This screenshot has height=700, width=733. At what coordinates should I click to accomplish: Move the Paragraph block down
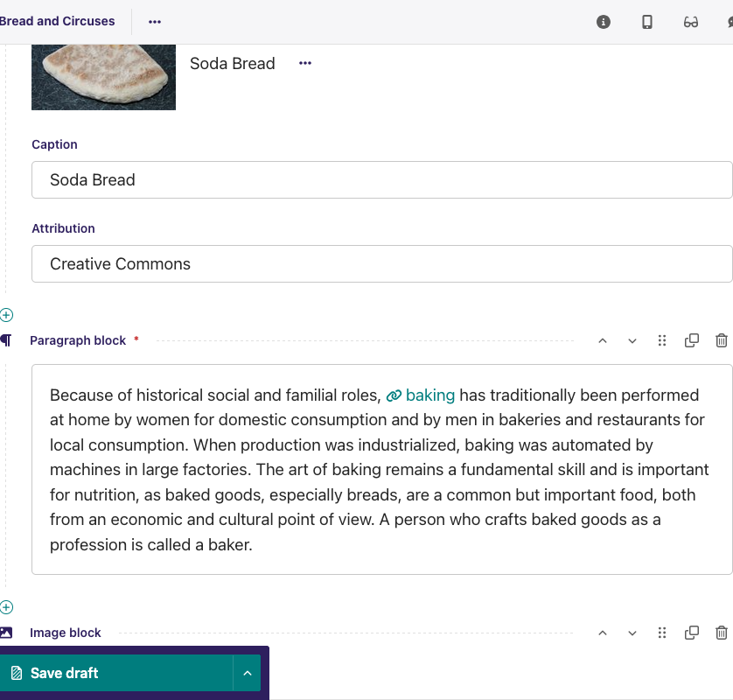click(x=632, y=340)
